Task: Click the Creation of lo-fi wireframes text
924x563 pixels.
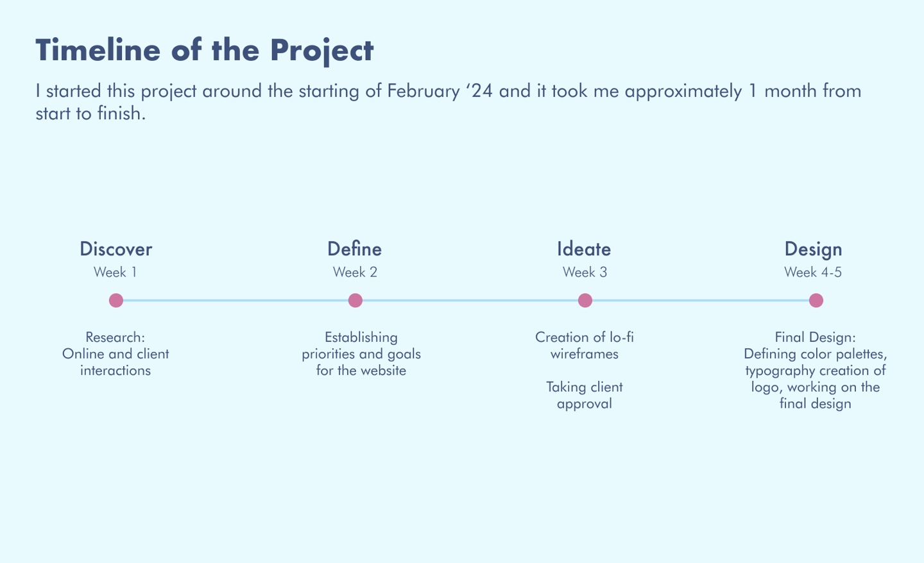Action: tap(585, 345)
